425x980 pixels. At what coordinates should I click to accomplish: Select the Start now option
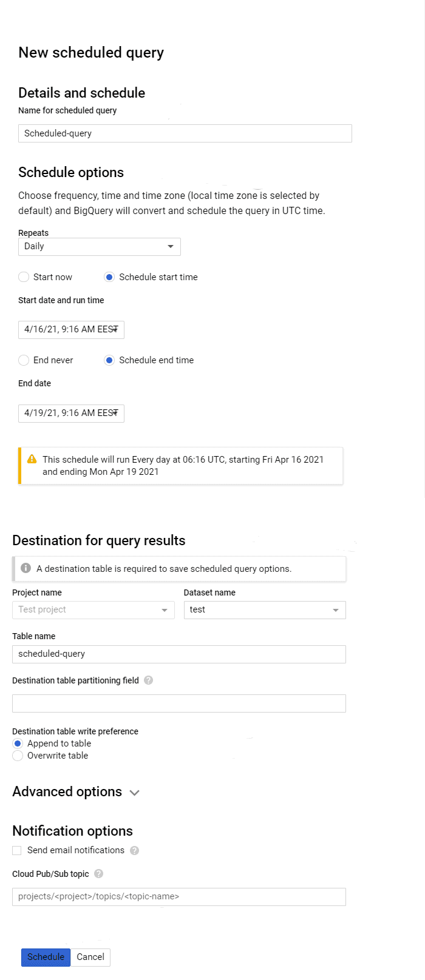point(24,277)
